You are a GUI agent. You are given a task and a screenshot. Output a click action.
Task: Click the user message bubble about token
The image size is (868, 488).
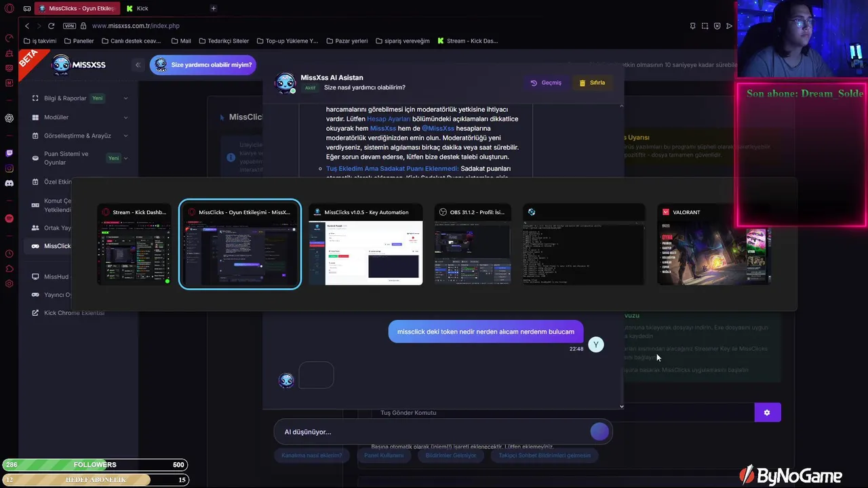(x=486, y=331)
